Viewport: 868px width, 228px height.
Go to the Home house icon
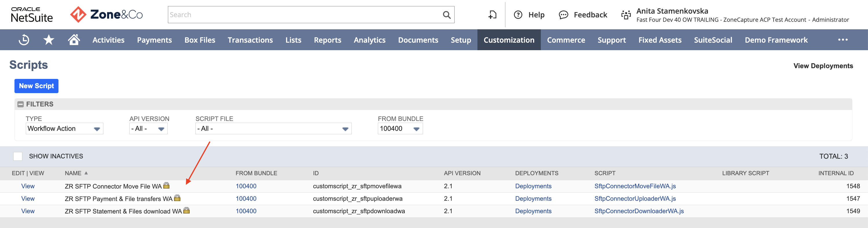(x=74, y=39)
